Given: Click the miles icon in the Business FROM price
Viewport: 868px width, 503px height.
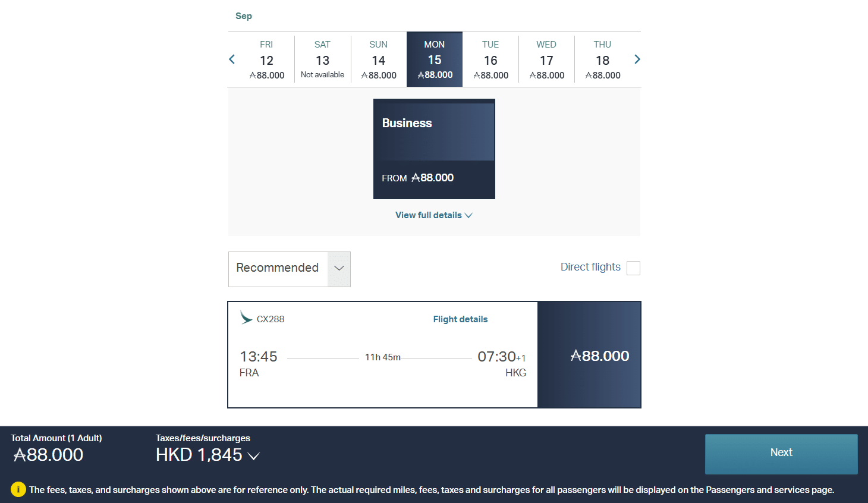Looking at the screenshot, I should click(416, 177).
